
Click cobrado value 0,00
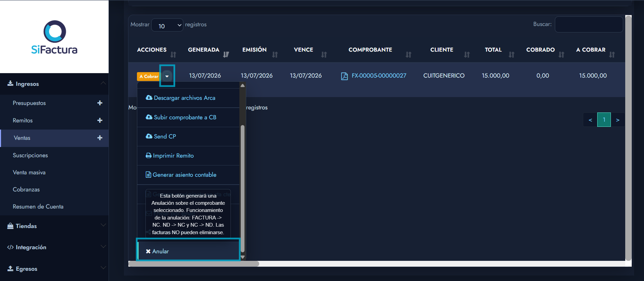coord(543,76)
